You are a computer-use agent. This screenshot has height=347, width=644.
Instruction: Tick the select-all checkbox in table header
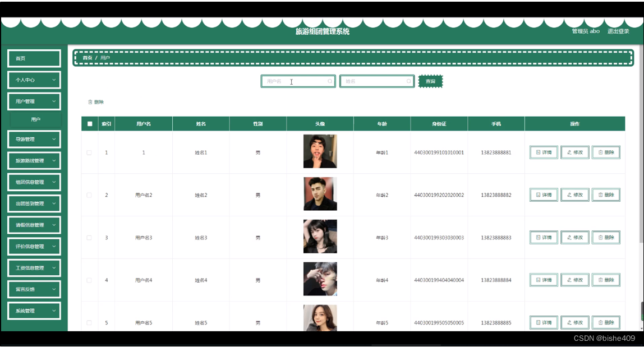(x=90, y=123)
